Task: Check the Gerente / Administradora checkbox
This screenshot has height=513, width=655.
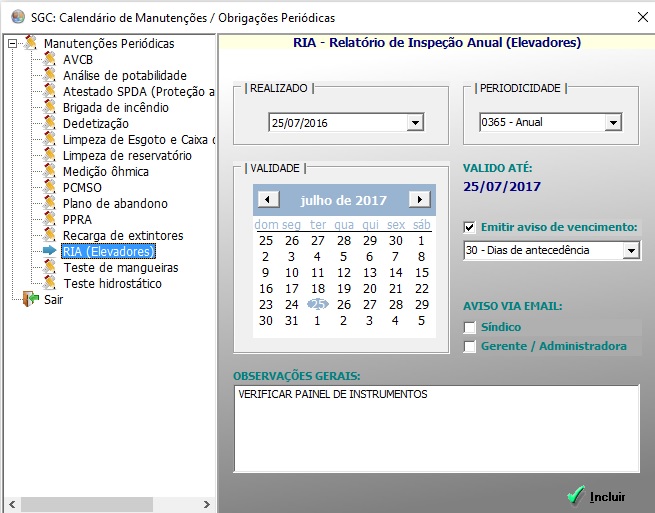Action: click(470, 346)
